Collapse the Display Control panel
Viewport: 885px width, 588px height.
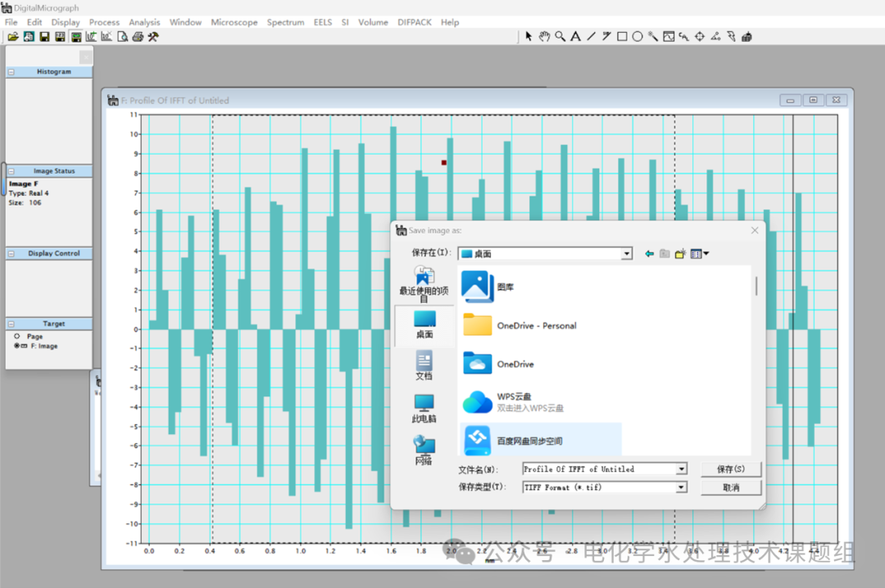coord(11,254)
